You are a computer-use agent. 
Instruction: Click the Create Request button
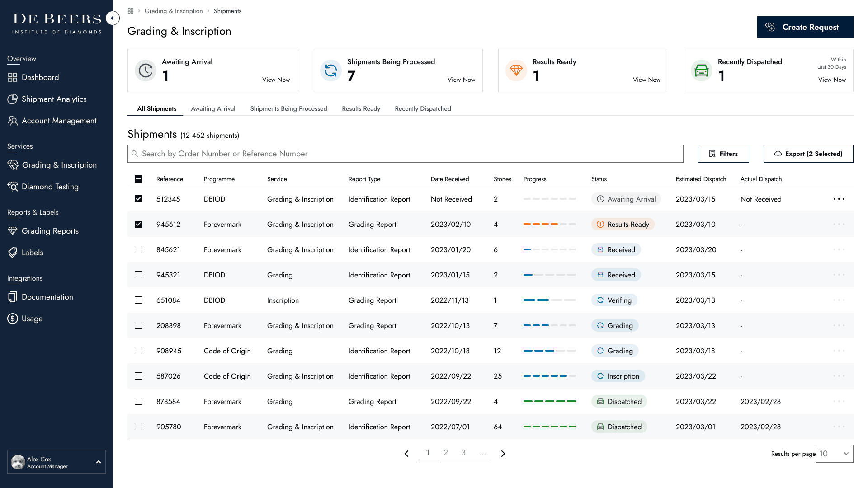(805, 27)
